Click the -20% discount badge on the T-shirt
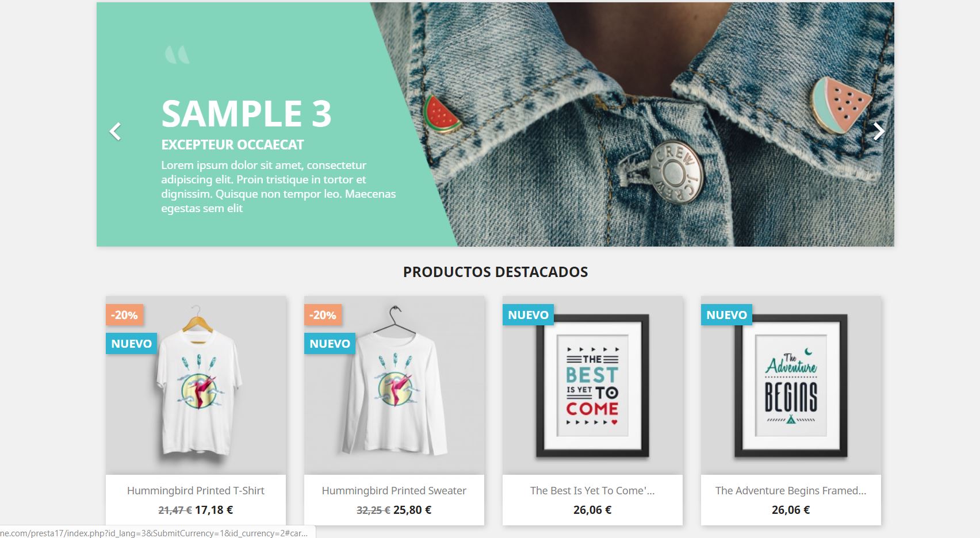 [124, 315]
